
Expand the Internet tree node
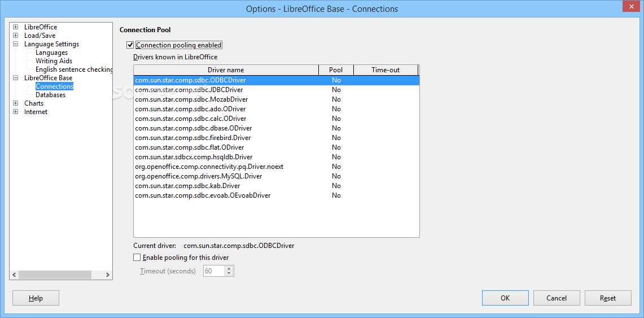click(x=16, y=112)
